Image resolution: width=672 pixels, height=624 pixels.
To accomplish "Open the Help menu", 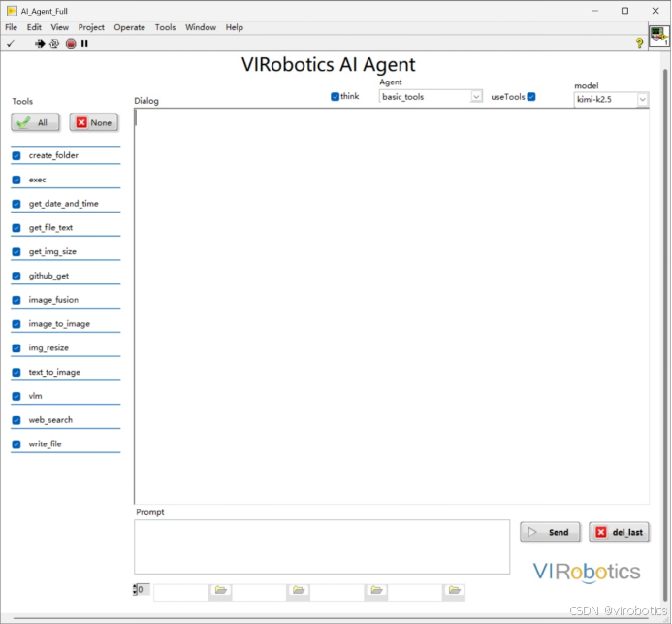I will [234, 27].
